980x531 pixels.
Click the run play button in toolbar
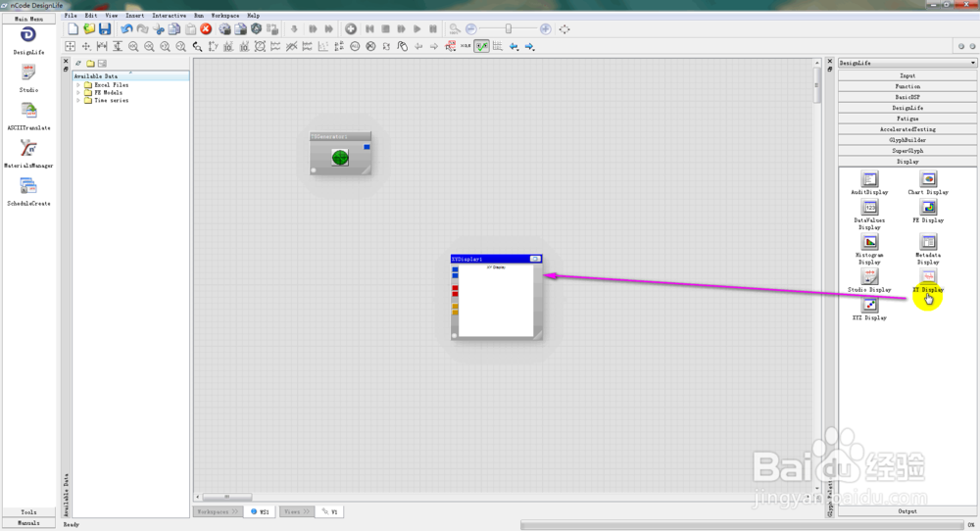pyautogui.click(x=416, y=28)
